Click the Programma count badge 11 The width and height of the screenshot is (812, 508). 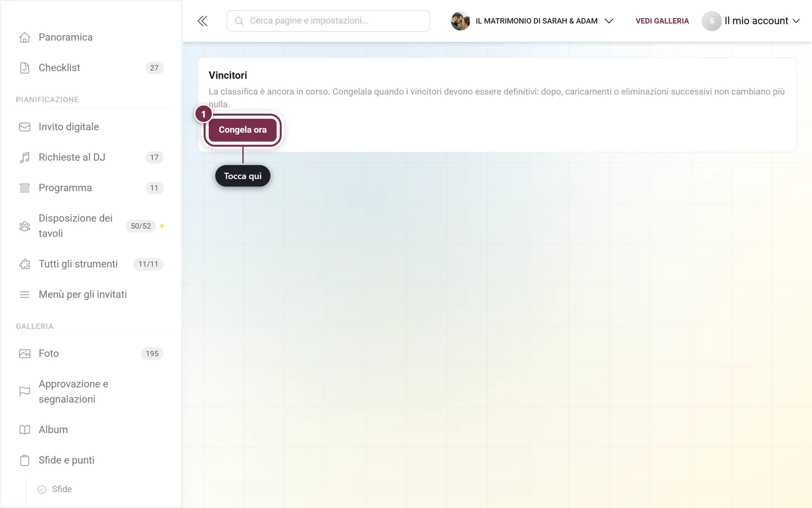(155, 188)
